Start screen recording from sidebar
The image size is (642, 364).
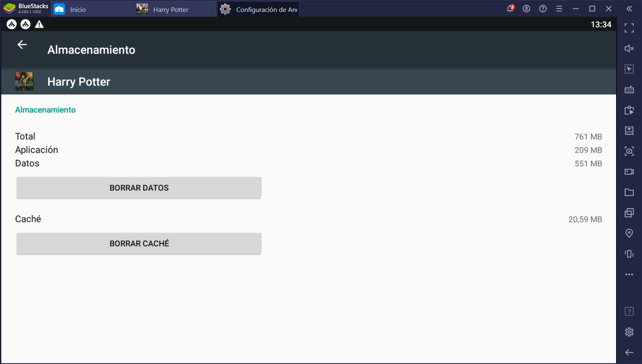point(629,172)
